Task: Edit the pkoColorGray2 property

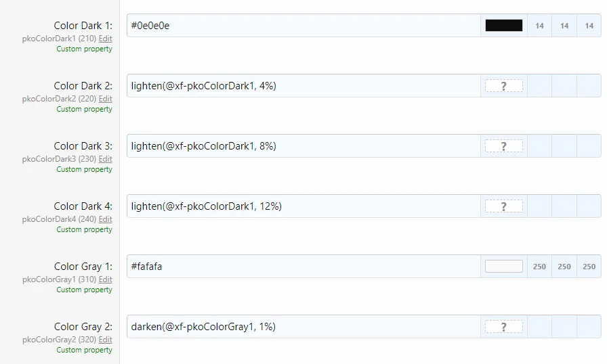Action: click(x=105, y=340)
